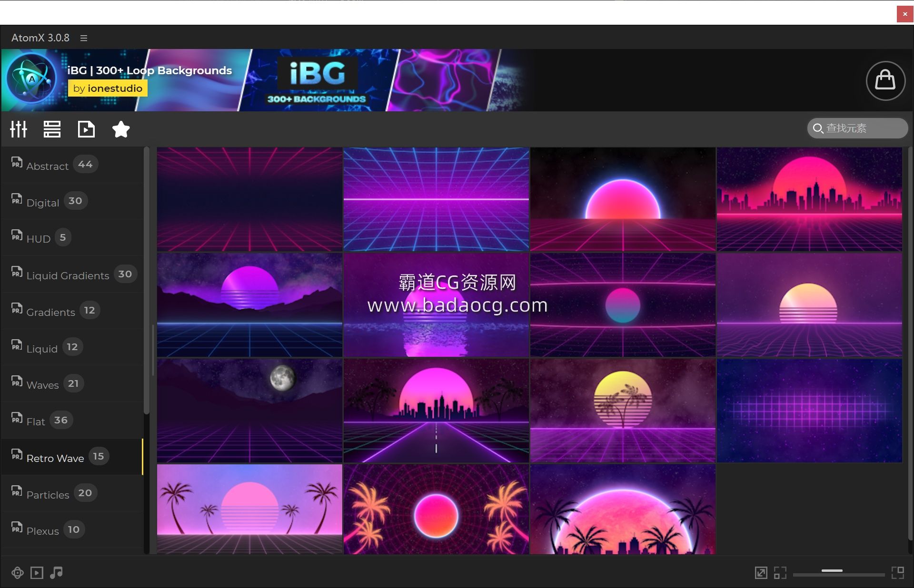Select the Waves category

pos(72,384)
